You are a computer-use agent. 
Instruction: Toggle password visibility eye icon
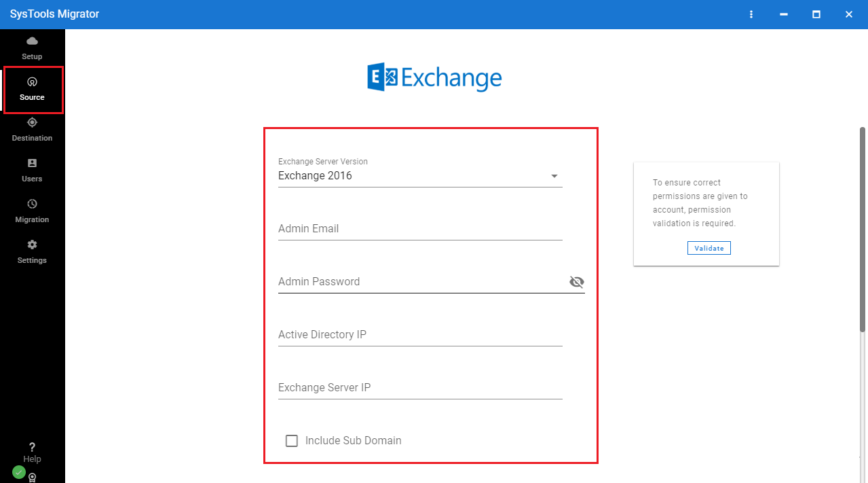coord(577,282)
